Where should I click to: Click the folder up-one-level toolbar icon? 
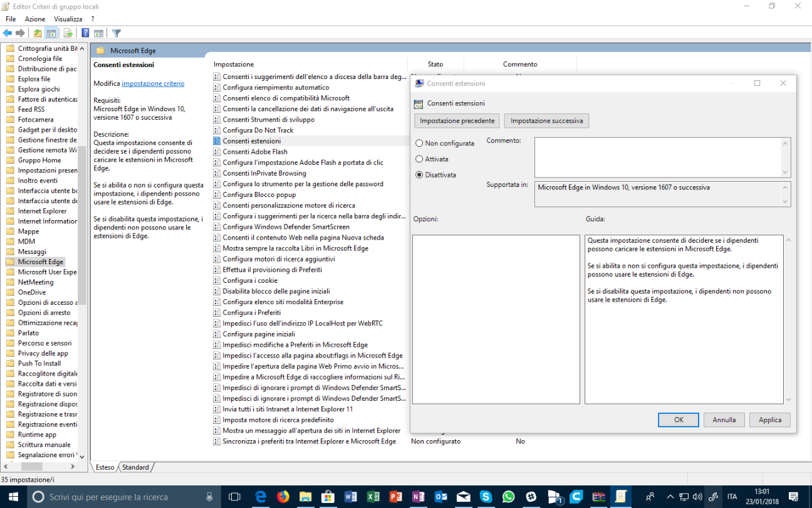pos(38,33)
